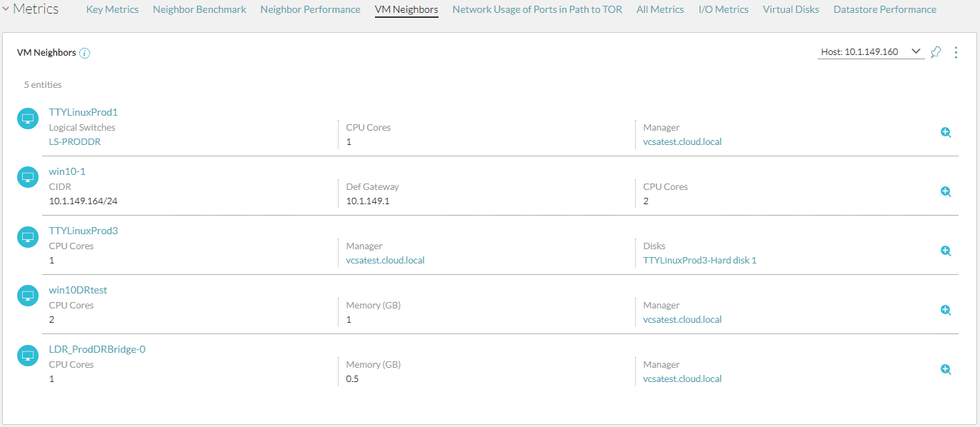Click the pin icon near the Host selector

click(x=936, y=51)
